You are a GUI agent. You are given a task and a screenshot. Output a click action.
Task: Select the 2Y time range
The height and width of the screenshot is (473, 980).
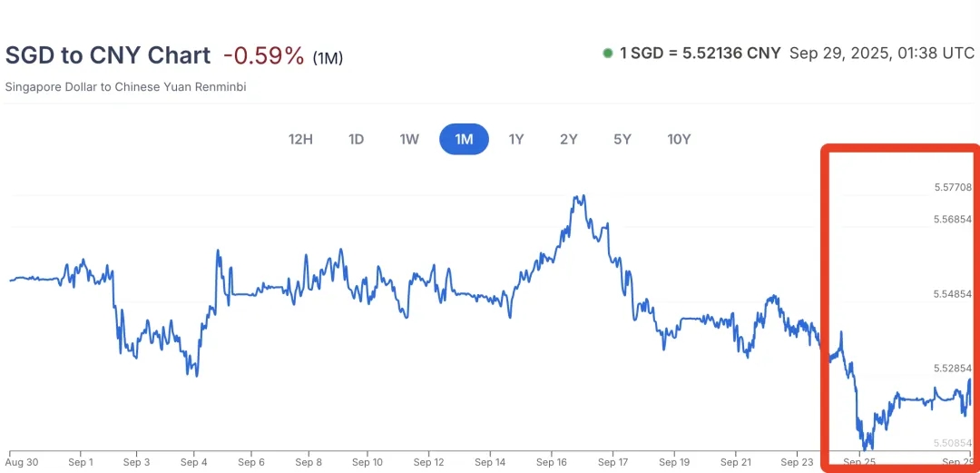569,139
